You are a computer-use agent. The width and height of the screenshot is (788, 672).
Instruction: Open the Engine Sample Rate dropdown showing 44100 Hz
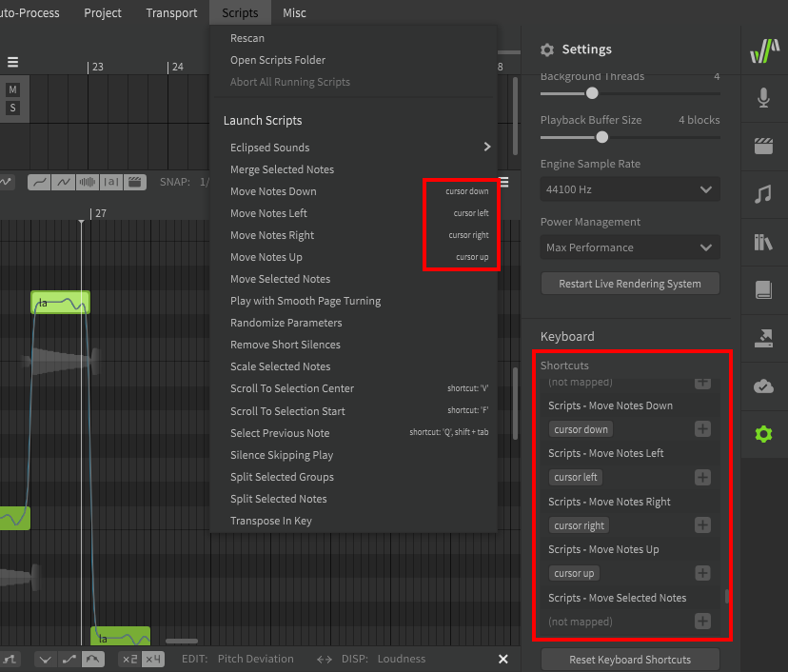(629, 188)
